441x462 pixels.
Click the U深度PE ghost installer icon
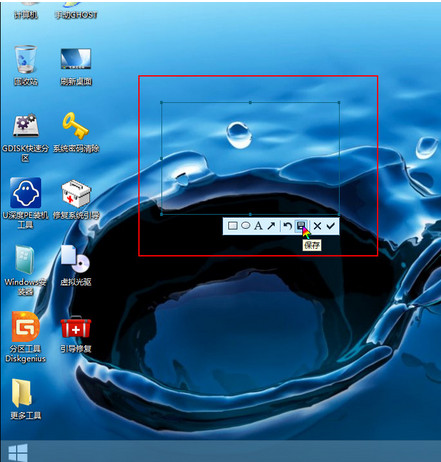(26, 193)
